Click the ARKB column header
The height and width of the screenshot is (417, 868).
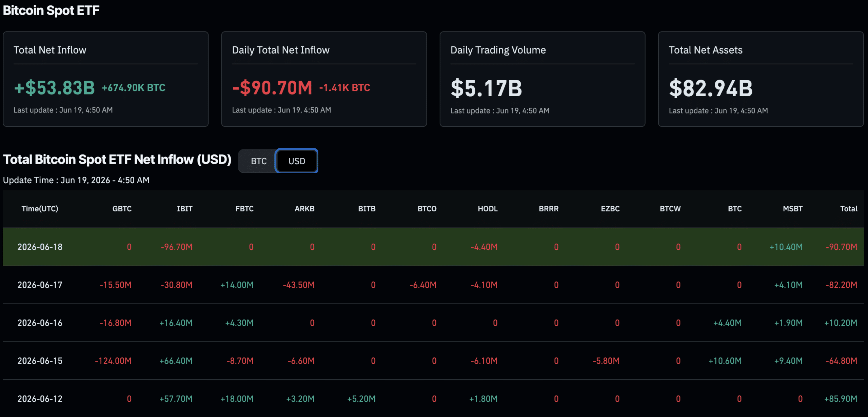(x=304, y=209)
